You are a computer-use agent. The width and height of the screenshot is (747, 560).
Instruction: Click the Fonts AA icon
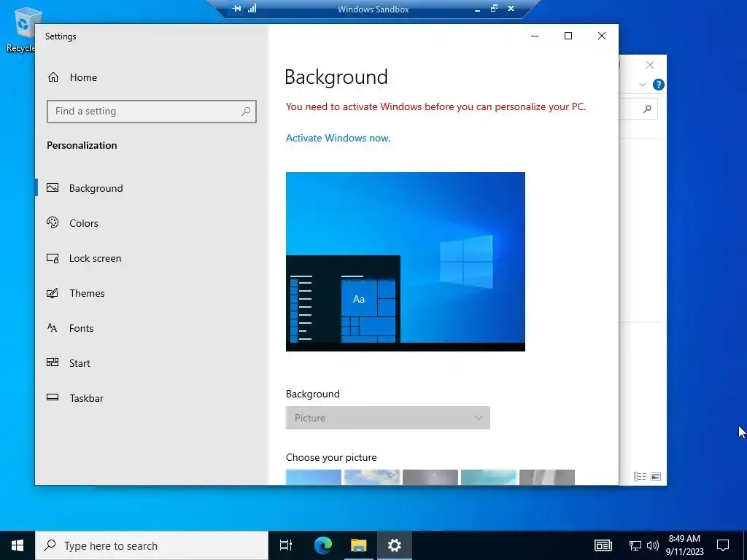click(53, 327)
